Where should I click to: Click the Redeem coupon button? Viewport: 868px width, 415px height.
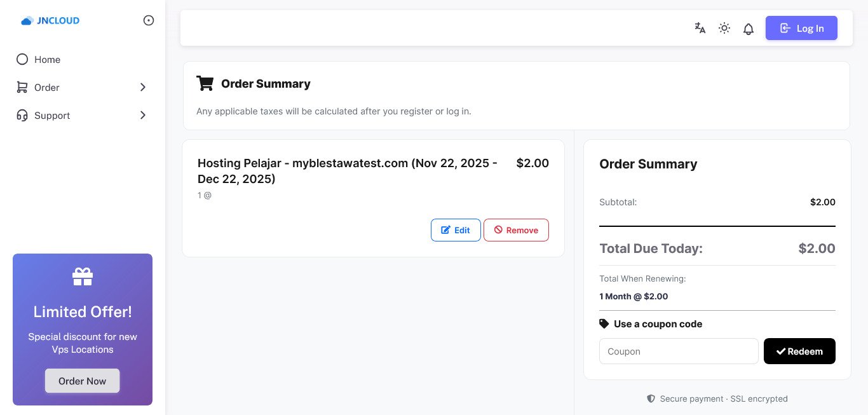[x=799, y=351]
